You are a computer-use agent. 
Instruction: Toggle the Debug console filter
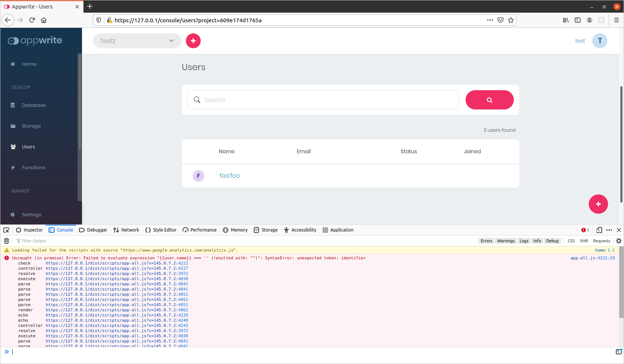point(552,241)
